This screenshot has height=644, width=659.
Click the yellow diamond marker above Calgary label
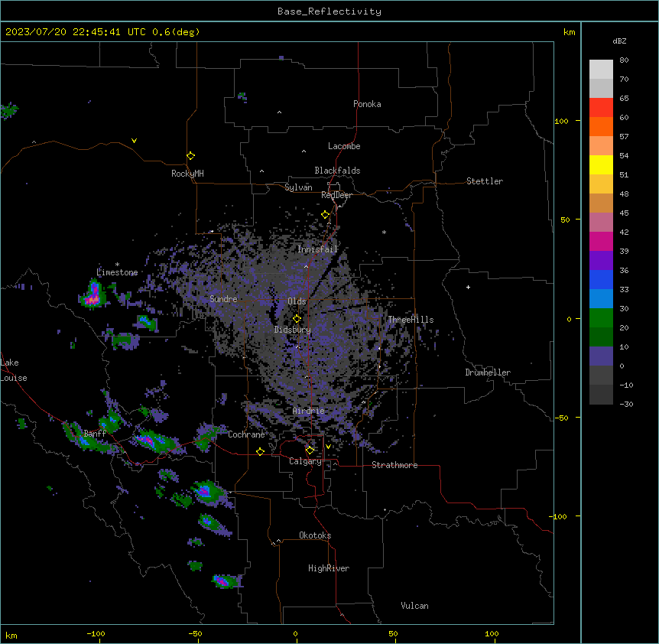coord(310,450)
